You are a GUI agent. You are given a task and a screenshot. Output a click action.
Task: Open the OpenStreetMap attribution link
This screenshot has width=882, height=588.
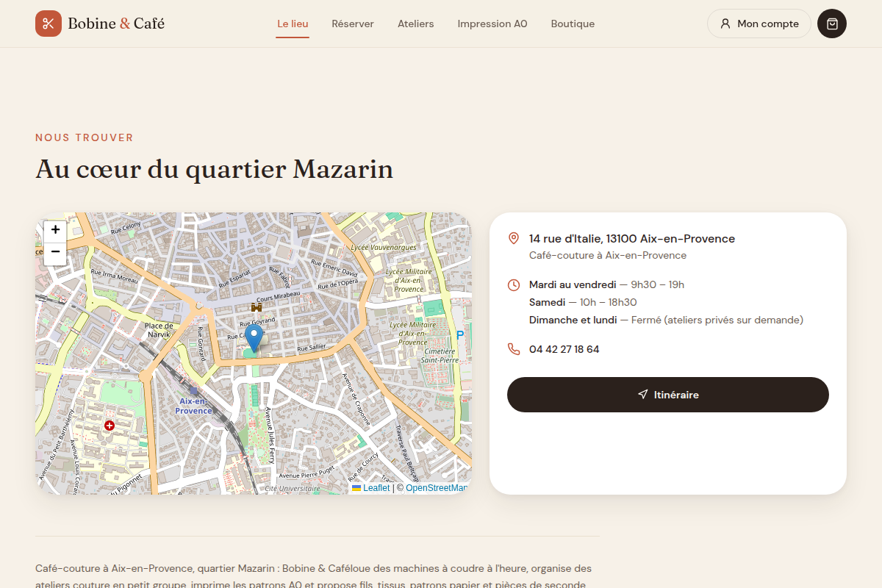[437, 488]
